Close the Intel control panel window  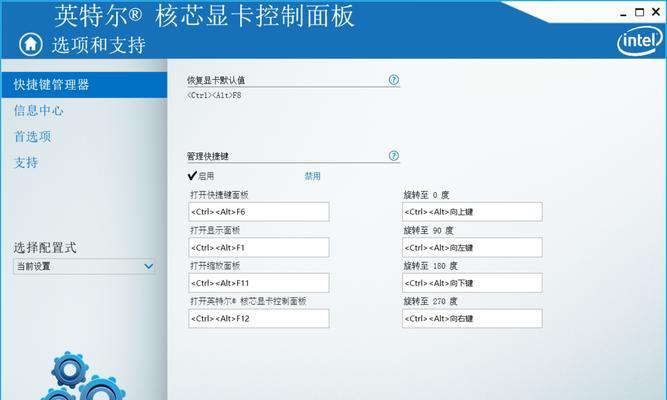click(656, 12)
